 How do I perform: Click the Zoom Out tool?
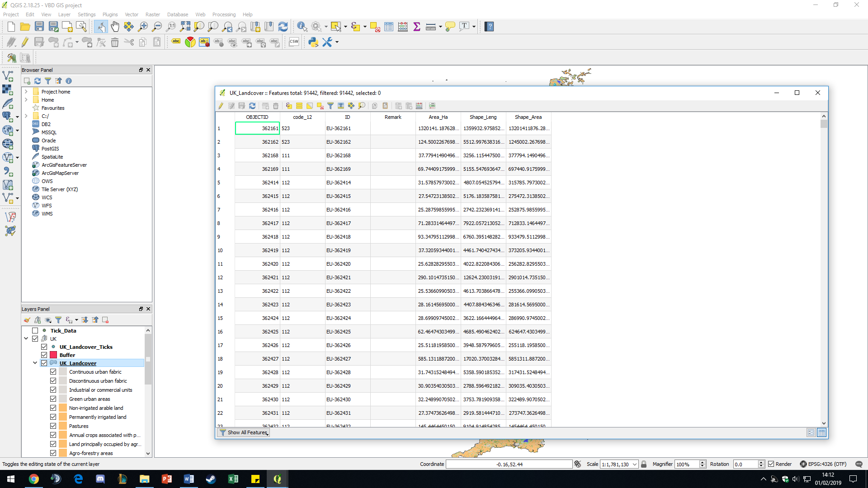coord(157,27)
